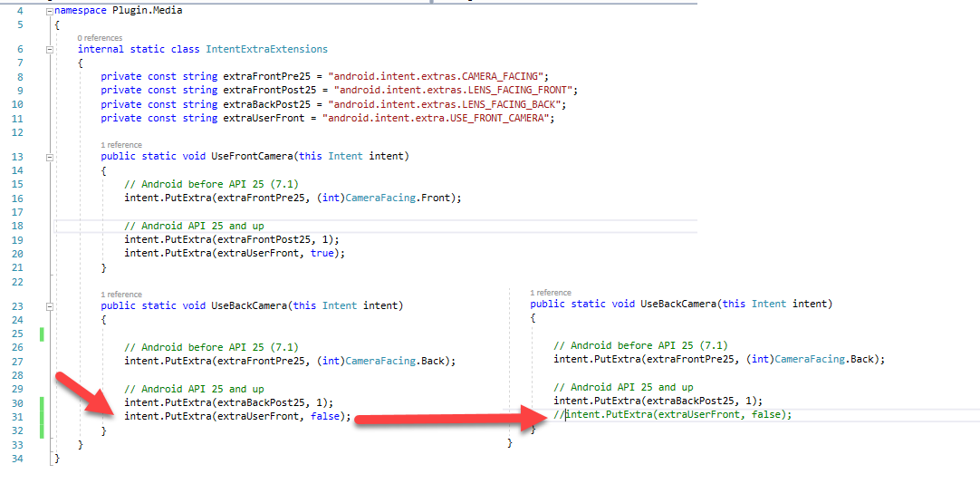
Task: Collapse the UseFrontCamera method outlining box
Action: (50, 157)
